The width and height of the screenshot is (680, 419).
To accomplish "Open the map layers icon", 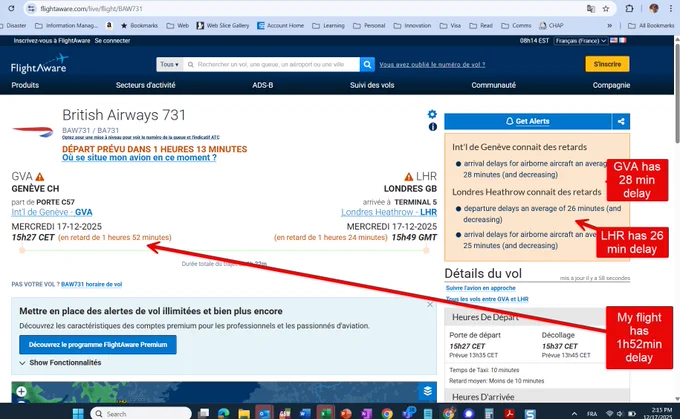I will click(428, 391).
